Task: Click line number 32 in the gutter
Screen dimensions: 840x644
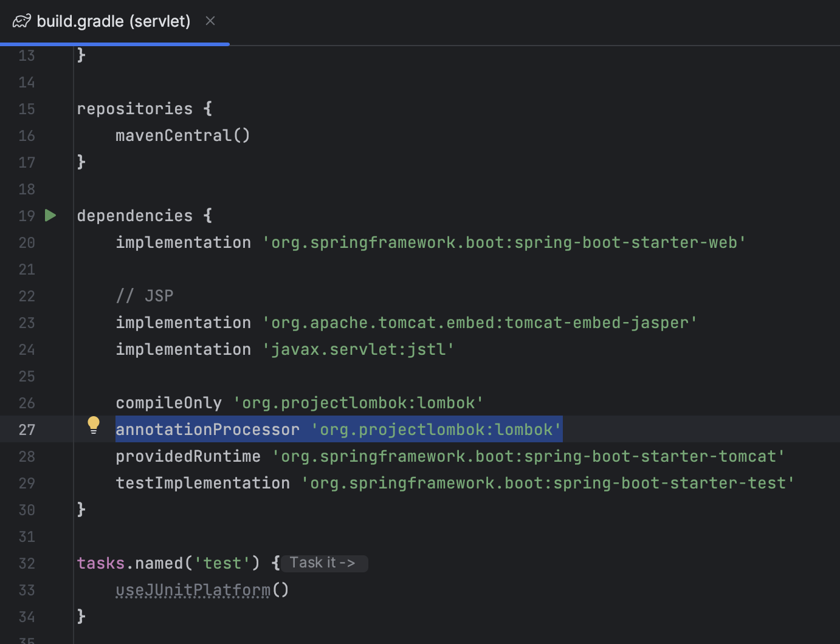Action: click(27, 563)
